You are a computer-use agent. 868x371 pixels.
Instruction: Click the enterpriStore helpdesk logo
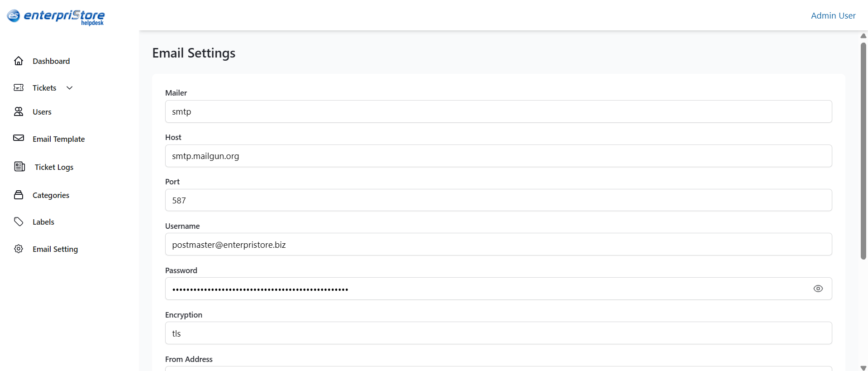pos(56,17)
